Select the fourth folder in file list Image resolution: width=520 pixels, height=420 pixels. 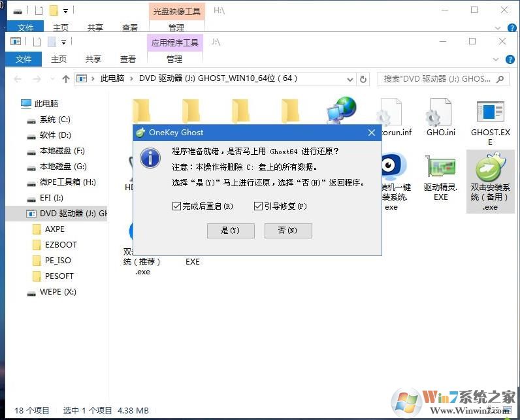pos(291,112)
